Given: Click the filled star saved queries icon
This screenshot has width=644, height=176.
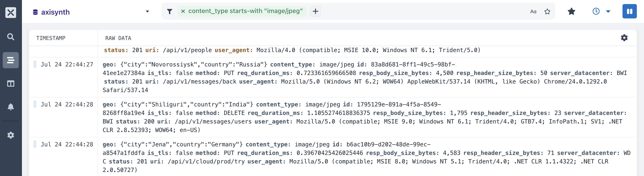Looking at the screenshot, I should pyautogui.click(x=571, y=11).
